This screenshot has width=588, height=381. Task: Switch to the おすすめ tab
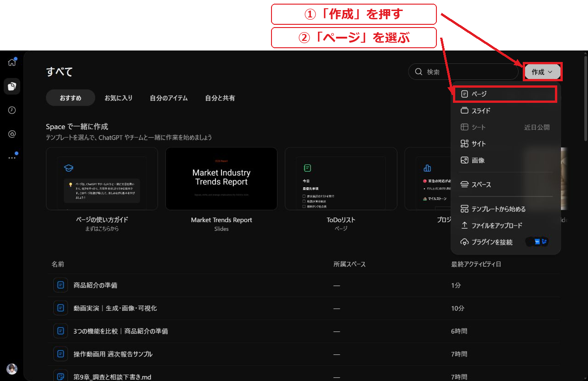(x=70, y=98)
